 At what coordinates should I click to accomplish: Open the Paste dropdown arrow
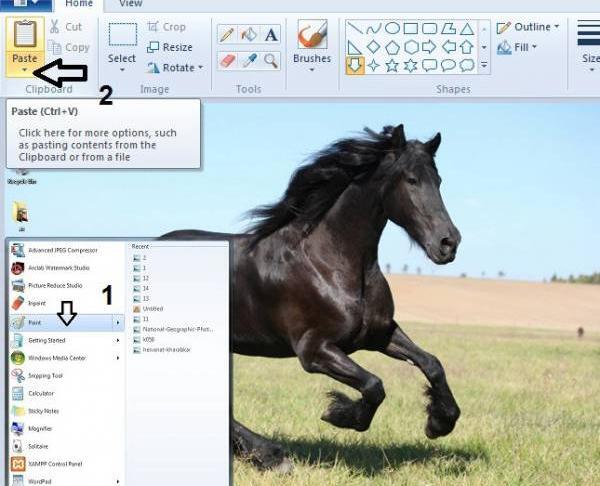tap(25, 70)
